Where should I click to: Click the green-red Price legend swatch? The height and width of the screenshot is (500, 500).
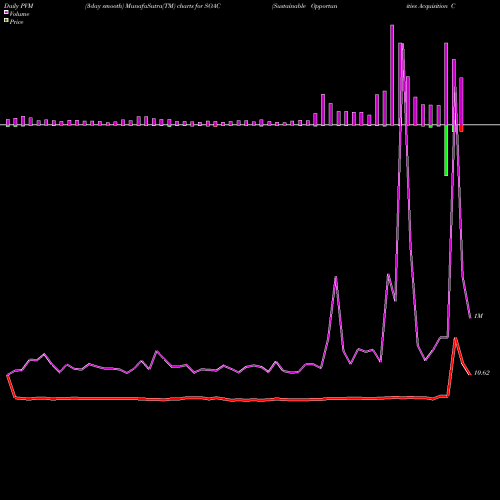pyautogui.click(x=6, y=20)
